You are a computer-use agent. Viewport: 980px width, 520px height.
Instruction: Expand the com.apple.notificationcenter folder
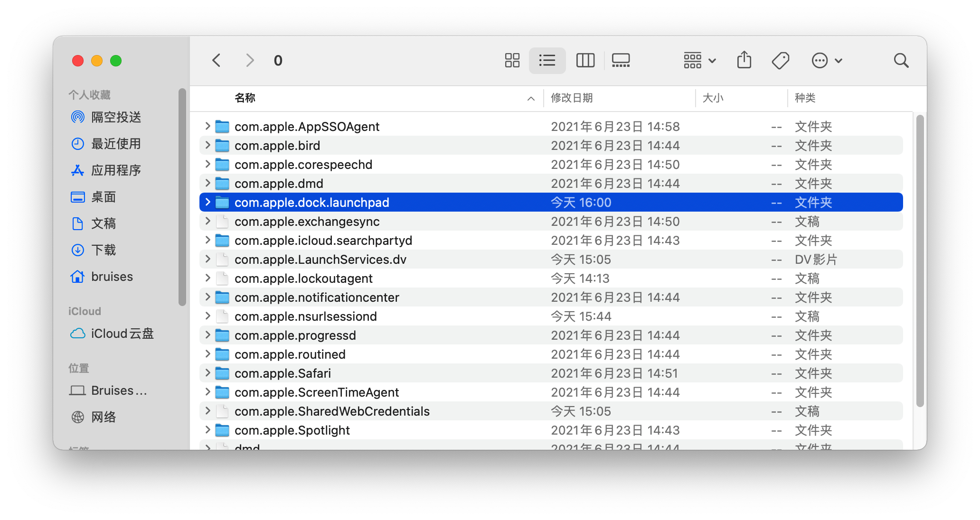207,297
